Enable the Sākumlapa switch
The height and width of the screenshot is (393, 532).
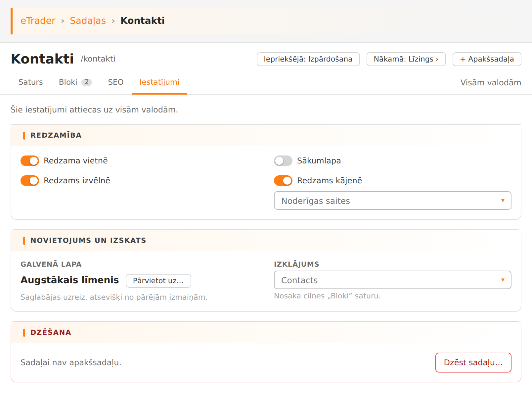(283, 161)
